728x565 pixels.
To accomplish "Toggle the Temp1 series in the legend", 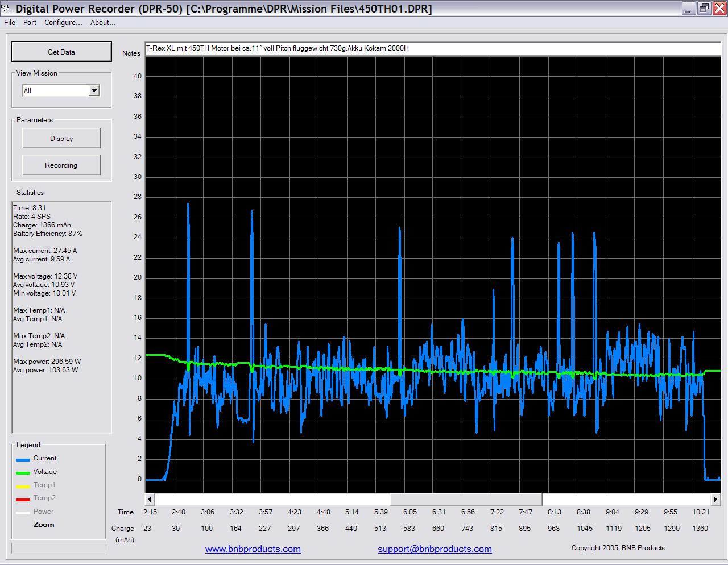I will 44,485.
